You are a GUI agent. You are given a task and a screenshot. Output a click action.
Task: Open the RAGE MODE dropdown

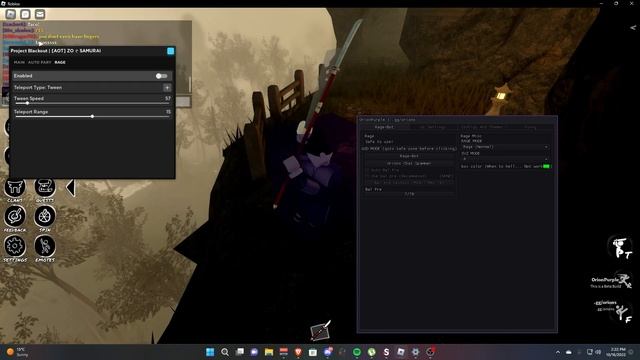pyautogui.click(x=505, y=147)
